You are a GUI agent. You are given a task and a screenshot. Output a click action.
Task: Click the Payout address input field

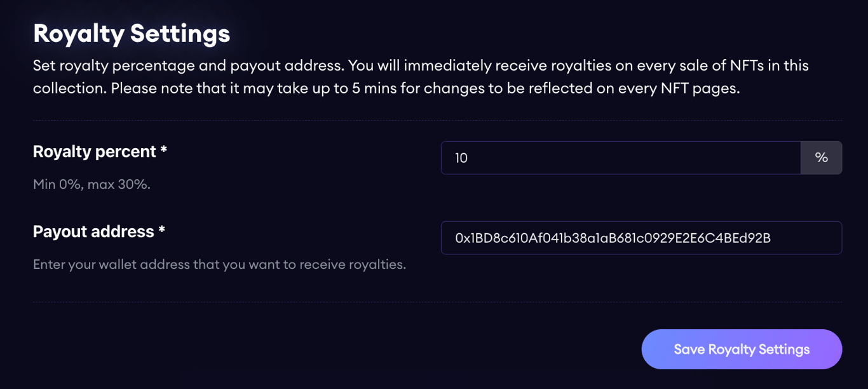click(641, 238)
